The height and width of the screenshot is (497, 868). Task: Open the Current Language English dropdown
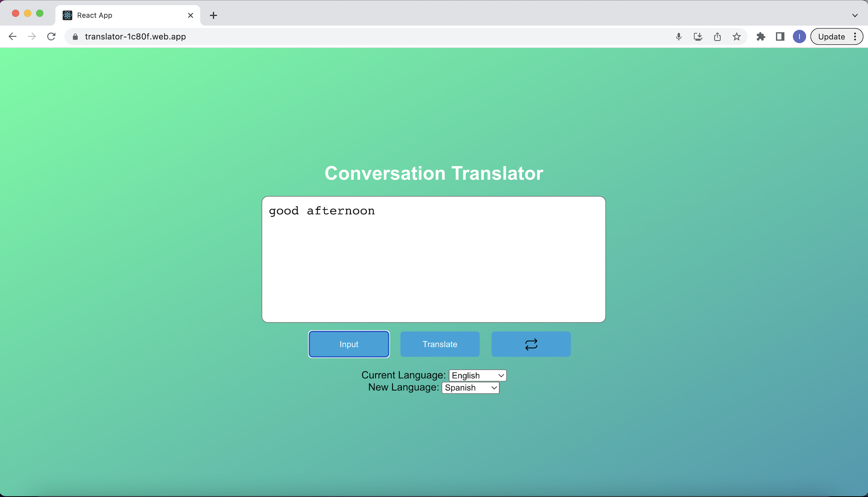477,375
